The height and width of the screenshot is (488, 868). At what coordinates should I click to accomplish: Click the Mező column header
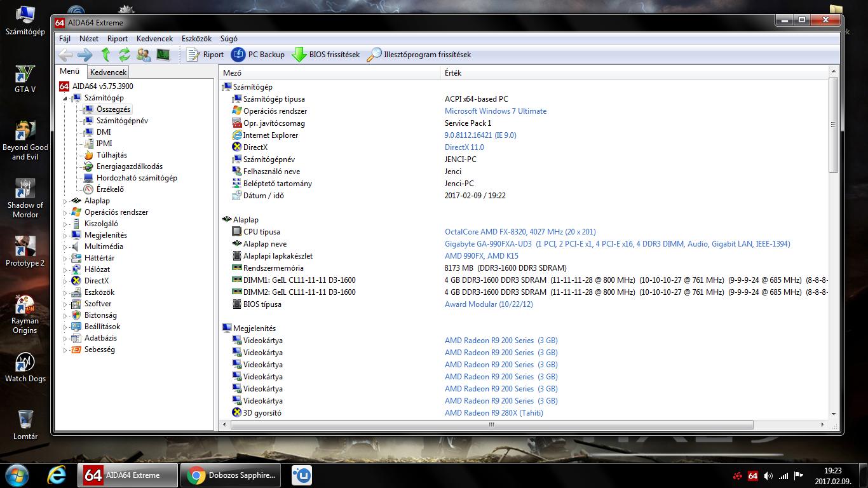point(330,73)
